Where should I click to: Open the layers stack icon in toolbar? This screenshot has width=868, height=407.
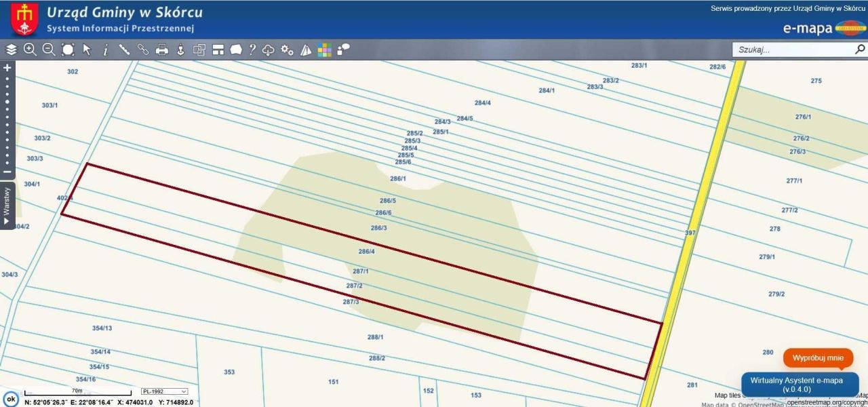pyautogui.click(x=12, y=50)
